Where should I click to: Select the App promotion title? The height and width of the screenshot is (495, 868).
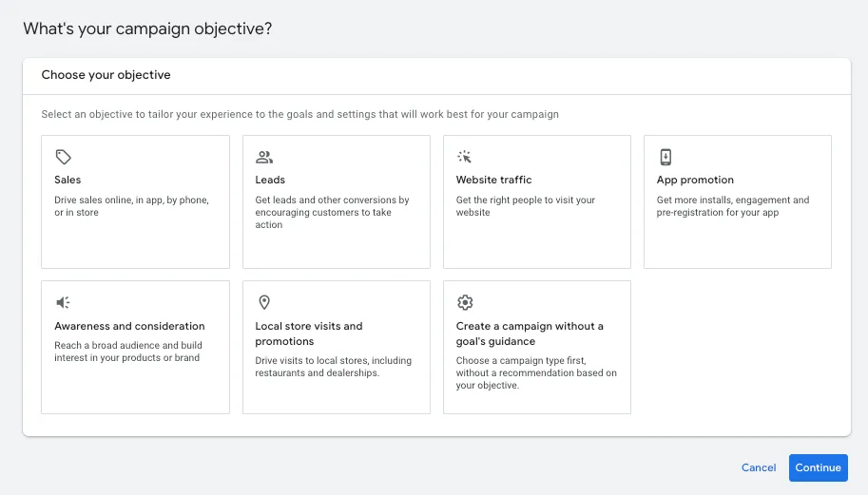point(695,180)
